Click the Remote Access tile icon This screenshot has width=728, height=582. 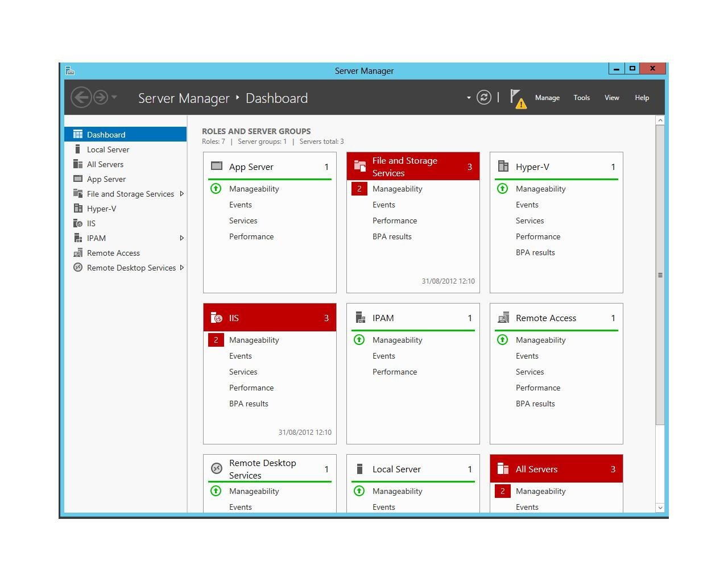[x=503, y=318]
